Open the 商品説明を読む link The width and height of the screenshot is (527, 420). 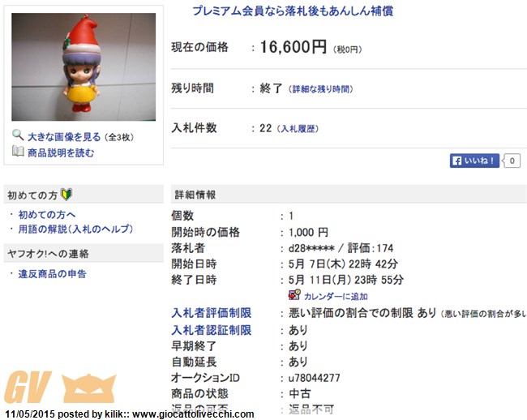pyautogui.click(x=61, y=152)
